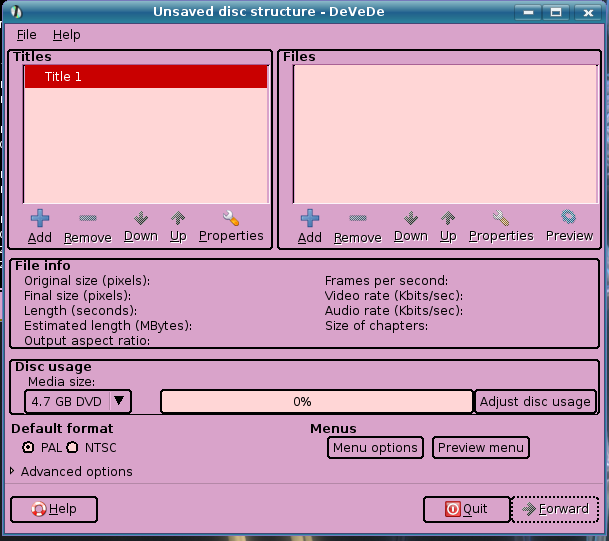Open the Help menu
Image resolution: width=609 pixels, height=541 pixels.
click(66, 35)
